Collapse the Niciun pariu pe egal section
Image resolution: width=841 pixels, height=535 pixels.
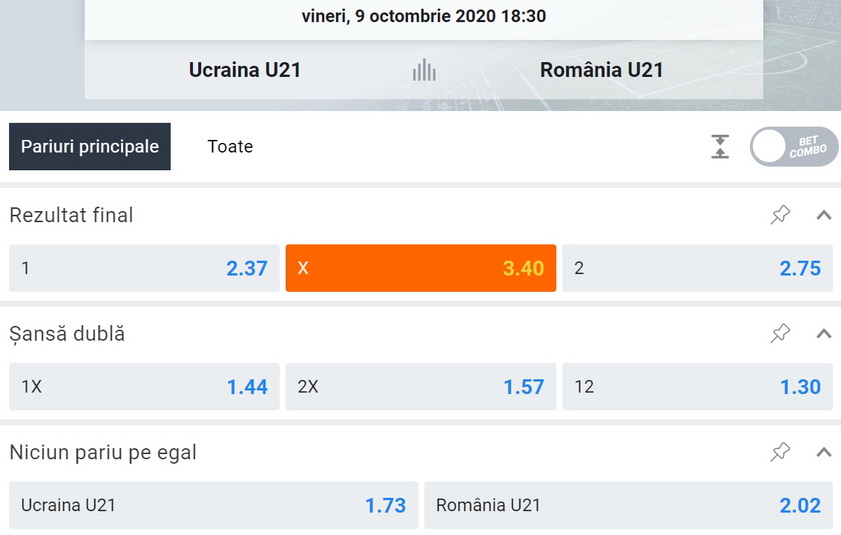click(x=824, y=452)
